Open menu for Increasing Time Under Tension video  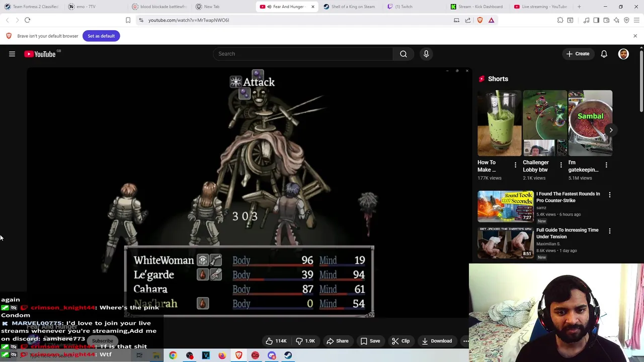click(x=610, y=231)
